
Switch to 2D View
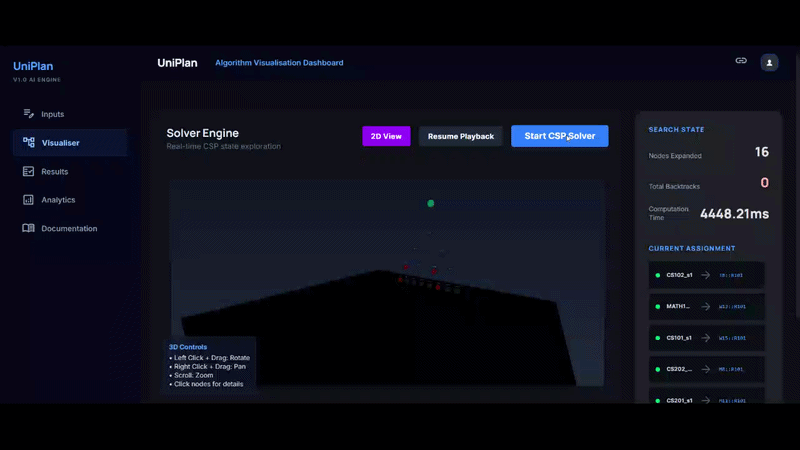[x=386, y=136]
